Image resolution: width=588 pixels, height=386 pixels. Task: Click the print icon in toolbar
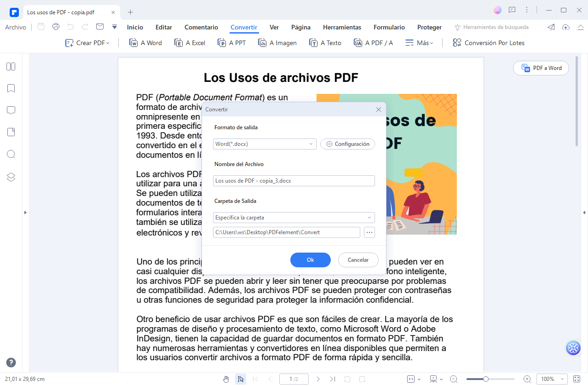click(x=56, y=27)
